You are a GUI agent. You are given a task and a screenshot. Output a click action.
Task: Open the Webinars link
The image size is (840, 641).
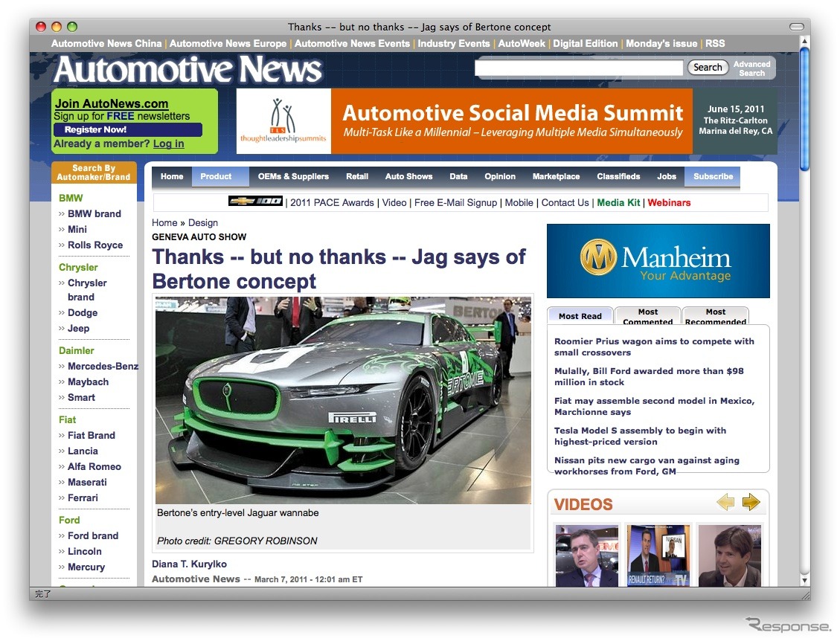click(x=669, y=202)
